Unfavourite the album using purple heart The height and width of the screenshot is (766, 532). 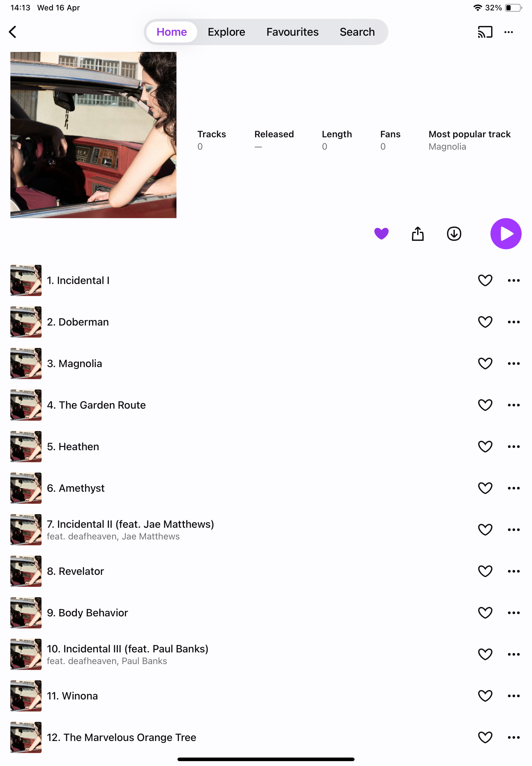tap(381, 233)
